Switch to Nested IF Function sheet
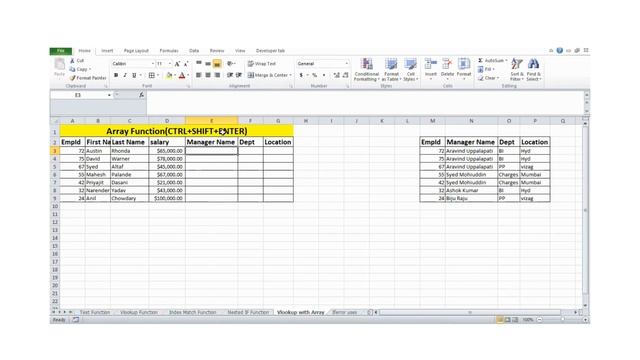 (248, 312)
